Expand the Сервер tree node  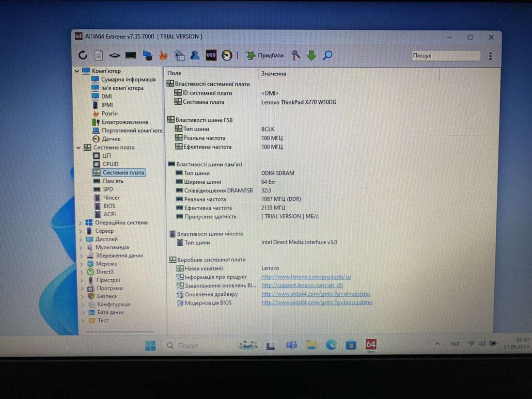pyautogui.click(x=81, y=231)
